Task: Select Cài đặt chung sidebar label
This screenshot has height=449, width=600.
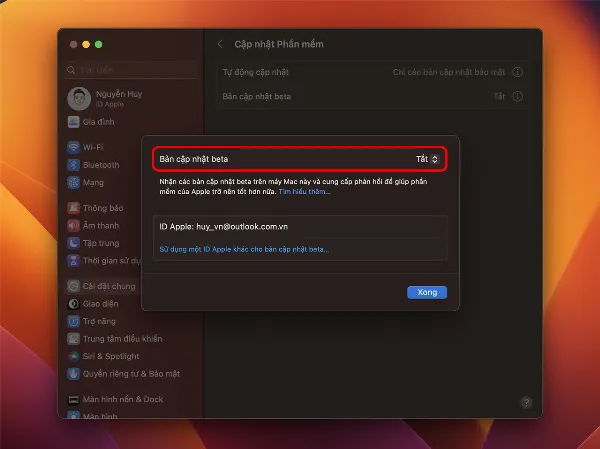Action: (x=109, y=286)
